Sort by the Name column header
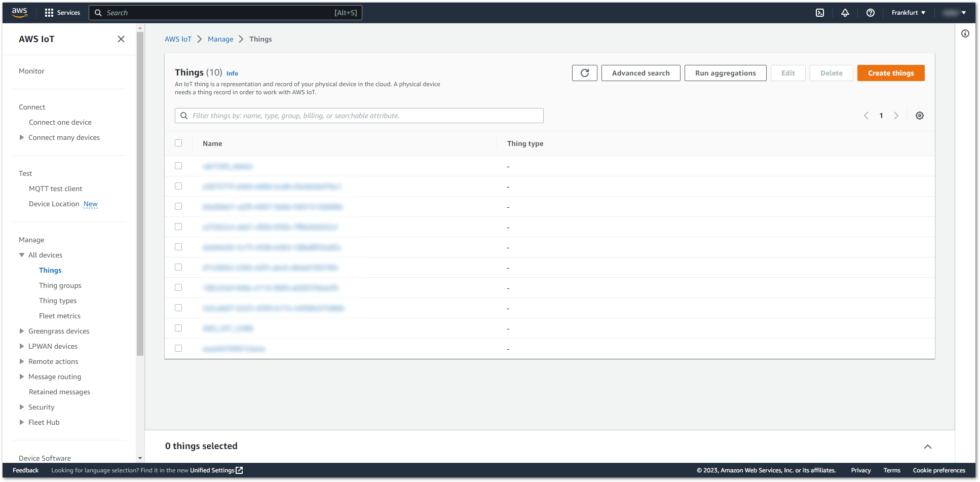The image size is (980, 482). tap(212, 143)
